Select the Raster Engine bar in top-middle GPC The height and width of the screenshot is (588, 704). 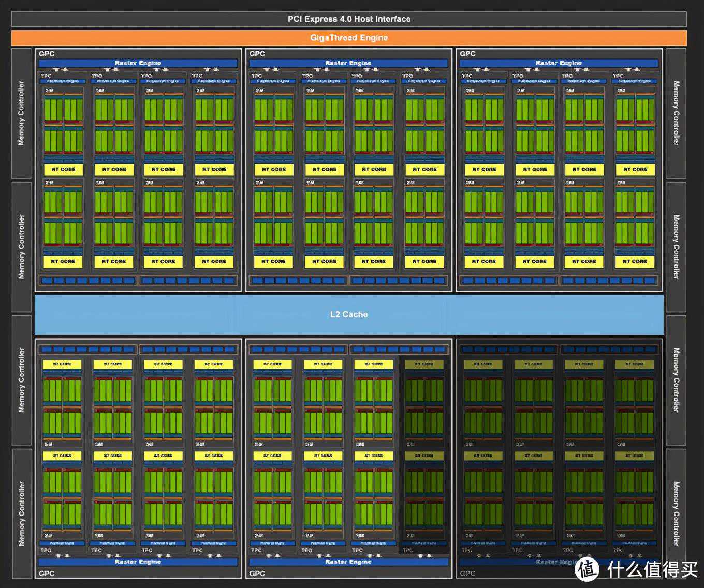(348, 63)
